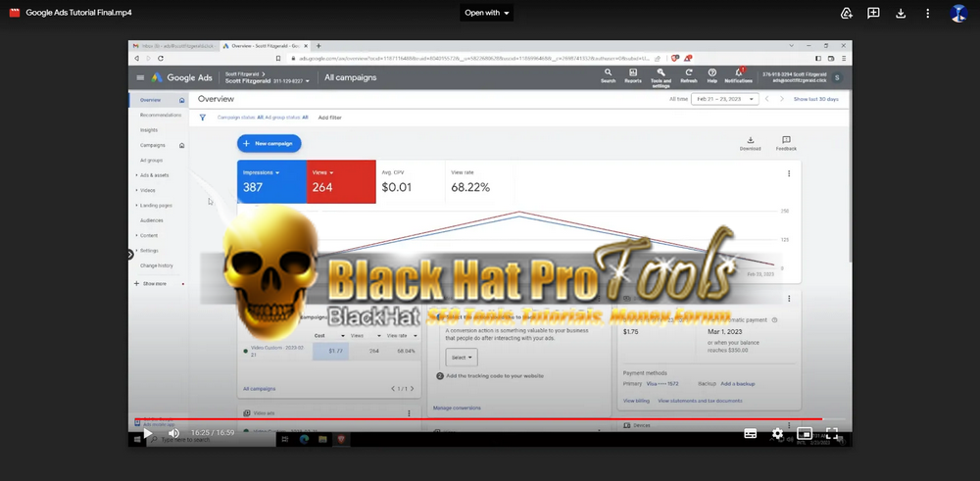Collapse the sidebar with the arrow handle
The width and height of the screenshot is (980, 481).
click(130, 255)
